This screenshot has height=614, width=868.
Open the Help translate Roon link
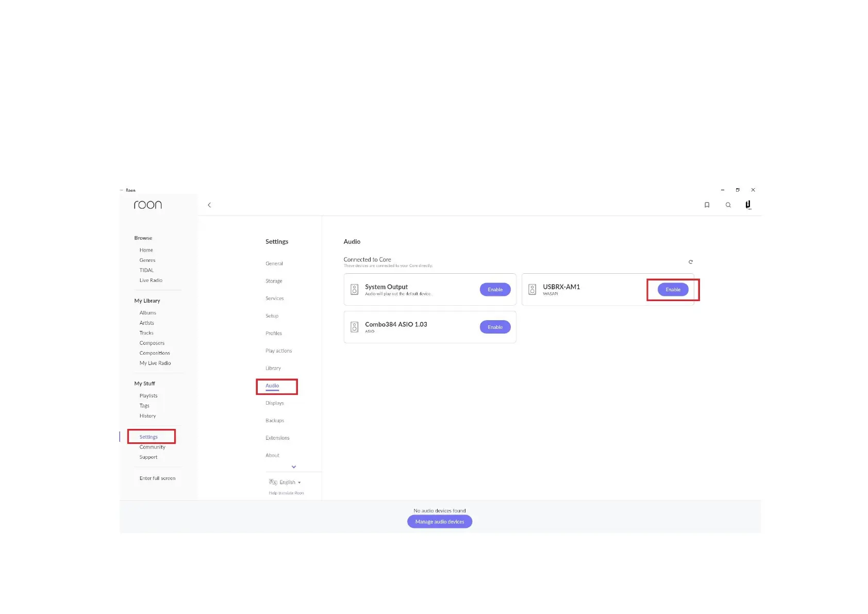(286, 493)
